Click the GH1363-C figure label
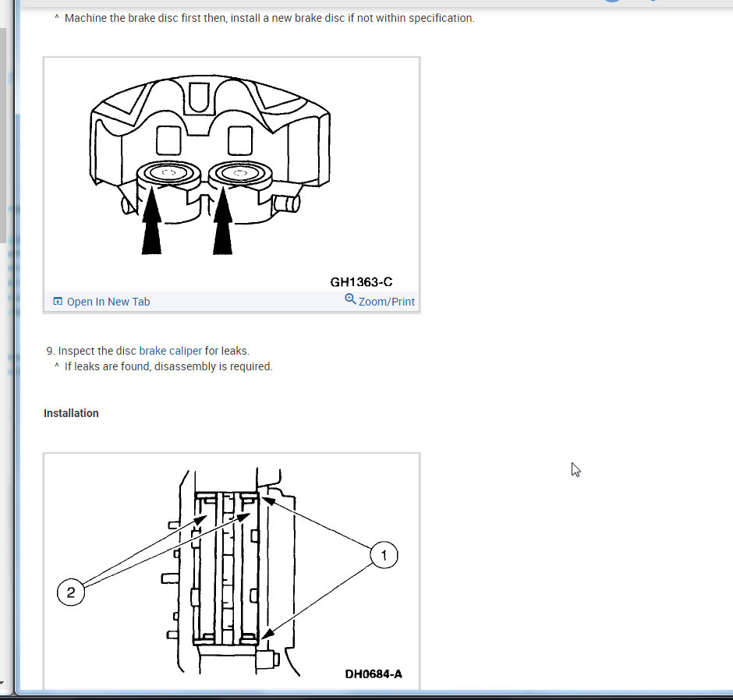This screenshot has height=700, width=733. [x=361, y=282]
